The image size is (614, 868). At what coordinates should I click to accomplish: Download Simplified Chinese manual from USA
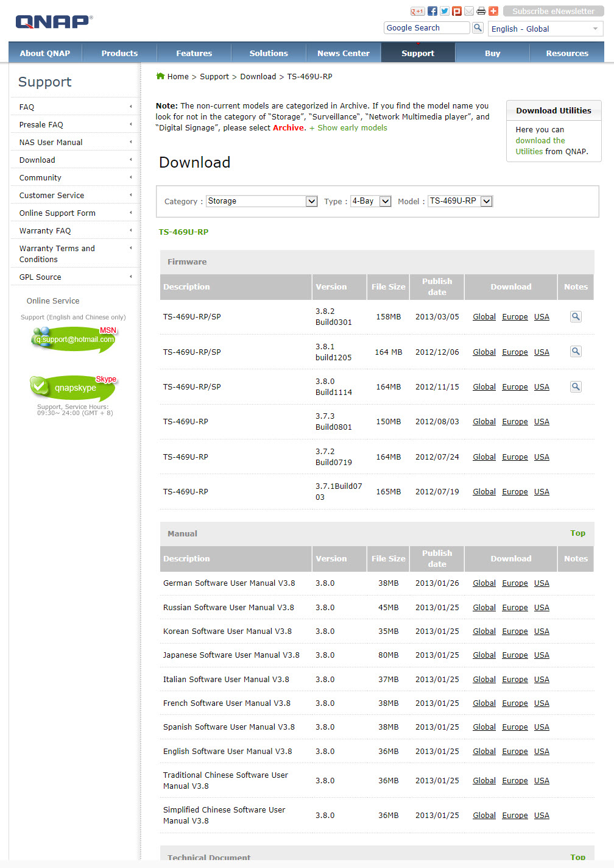point(542,815)
